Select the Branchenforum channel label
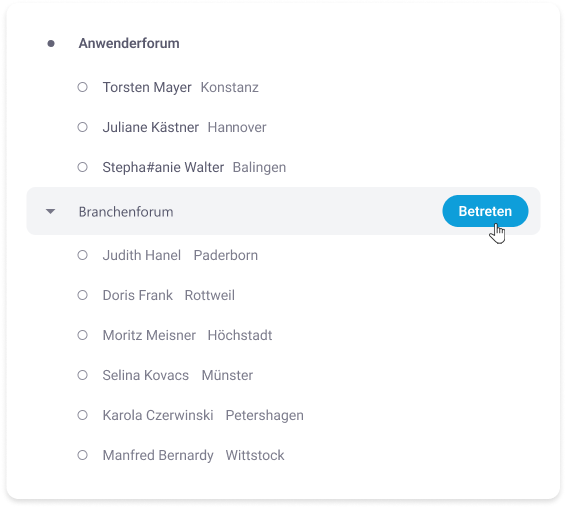 [126, 212]
